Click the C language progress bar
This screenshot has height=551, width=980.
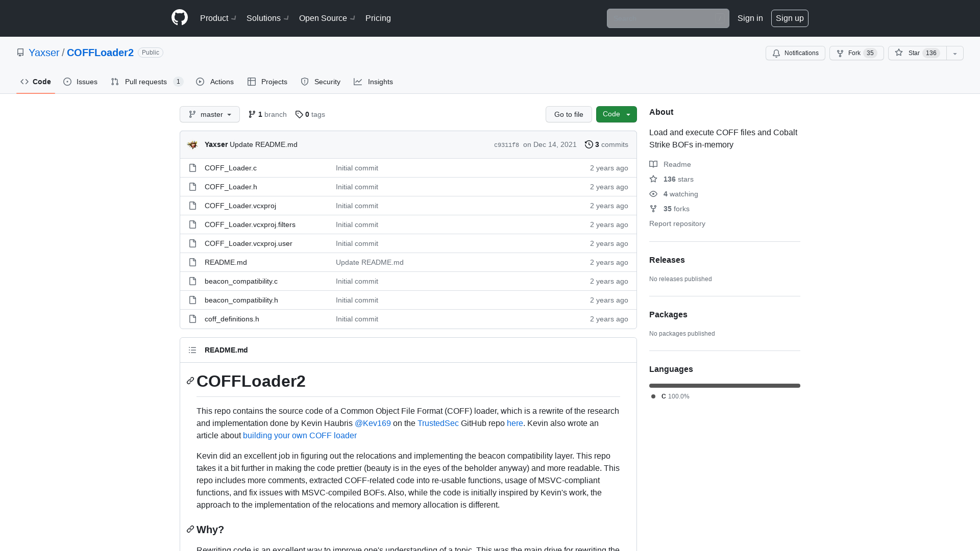click(x=725, y=386)
